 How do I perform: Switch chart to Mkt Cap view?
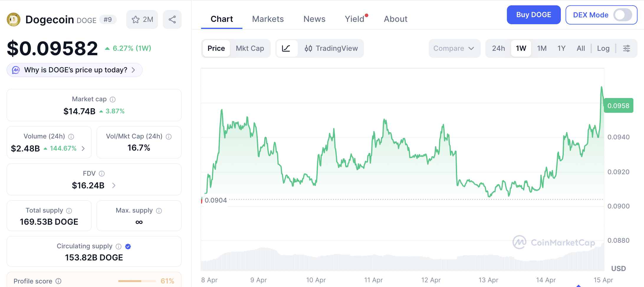point(250,48)
